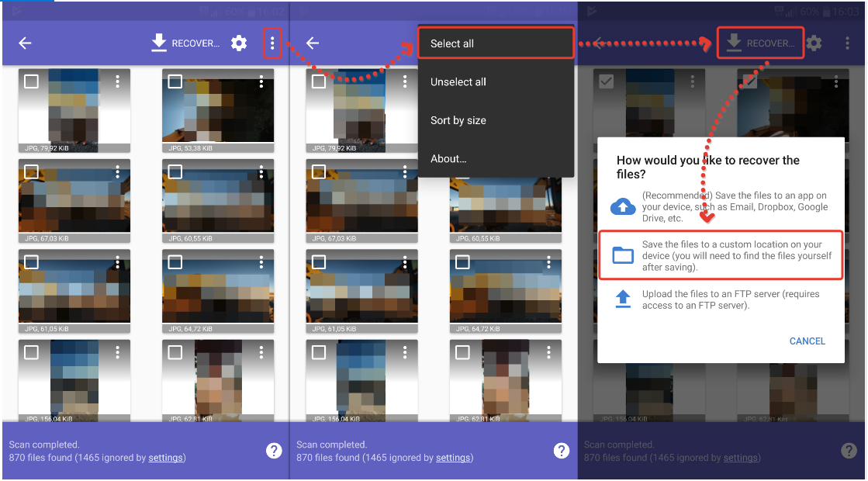Select the 61,05 KiB image checkbox, leftmost screen
The height and width of the screenshot is (481, 868).
31,262
